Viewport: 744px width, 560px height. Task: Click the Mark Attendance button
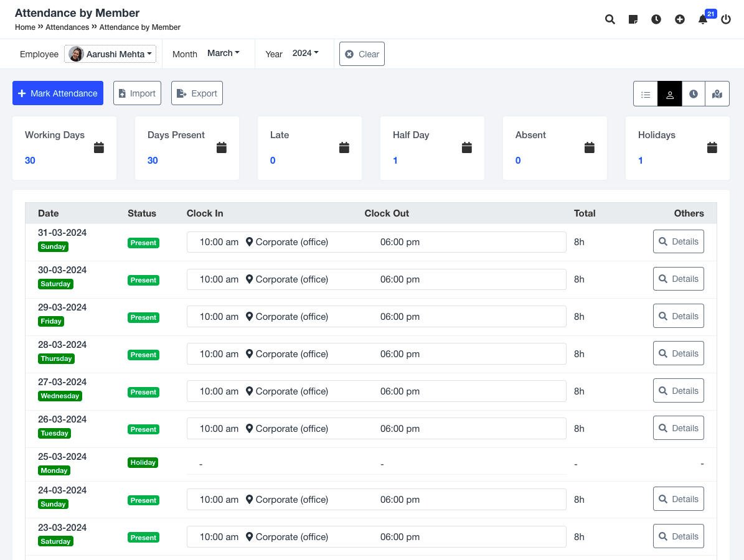point(58,93)
